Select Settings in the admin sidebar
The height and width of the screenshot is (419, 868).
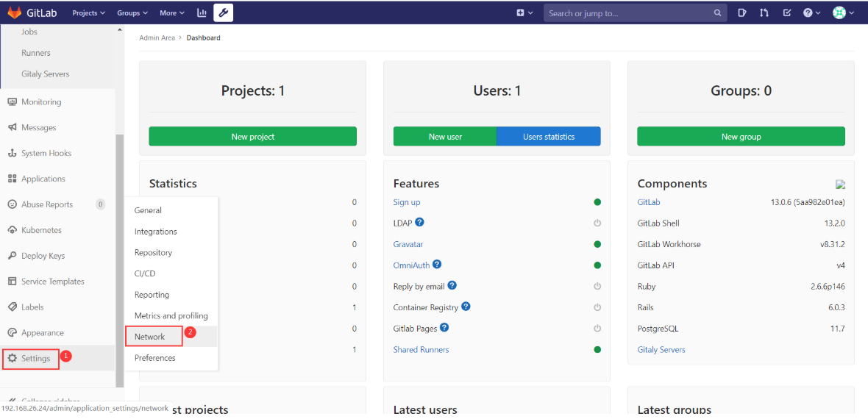pos(35,359)
